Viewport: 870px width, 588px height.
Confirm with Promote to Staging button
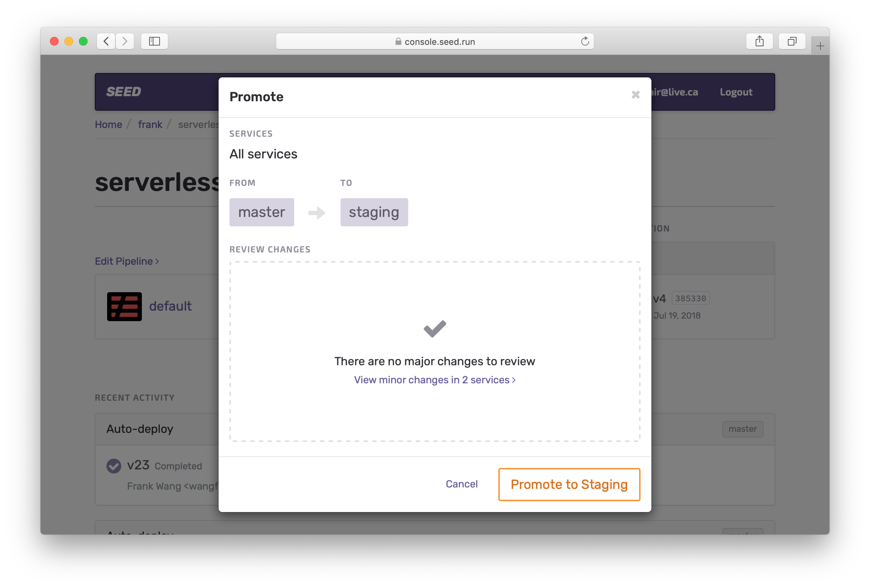(569, 484)
